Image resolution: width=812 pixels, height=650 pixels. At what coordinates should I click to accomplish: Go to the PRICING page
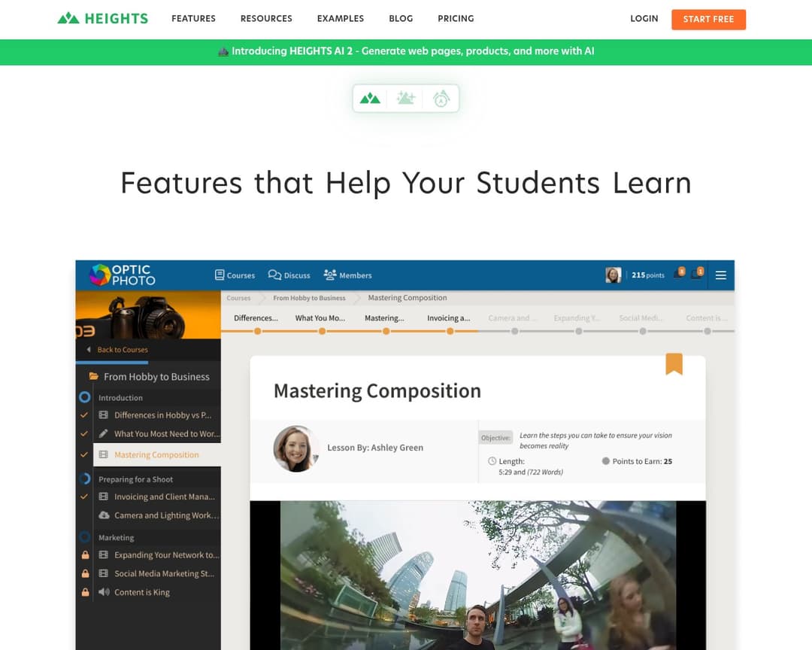(456, 19)
